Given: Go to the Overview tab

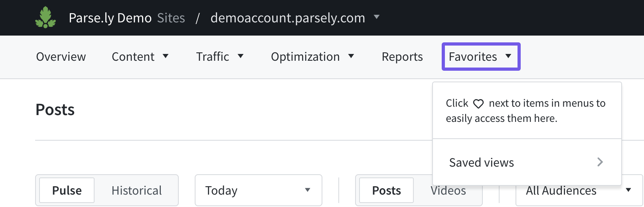Looking at the screenshot, I should coord(61,57).
